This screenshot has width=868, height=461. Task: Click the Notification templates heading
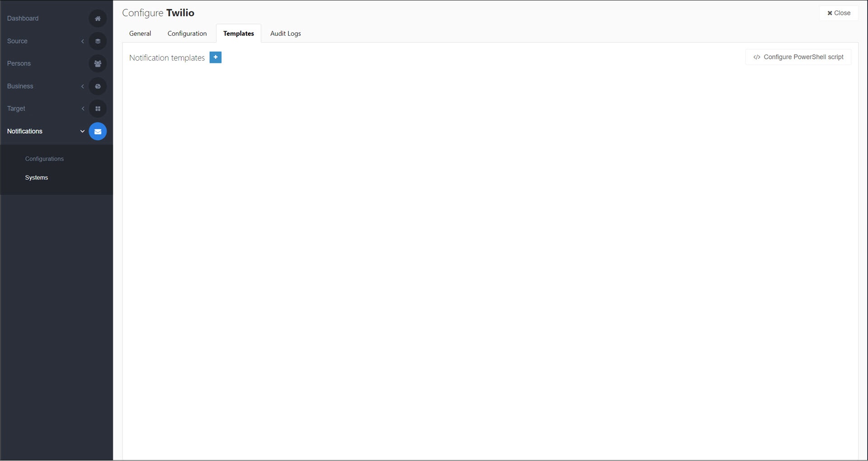coord(167,58)
